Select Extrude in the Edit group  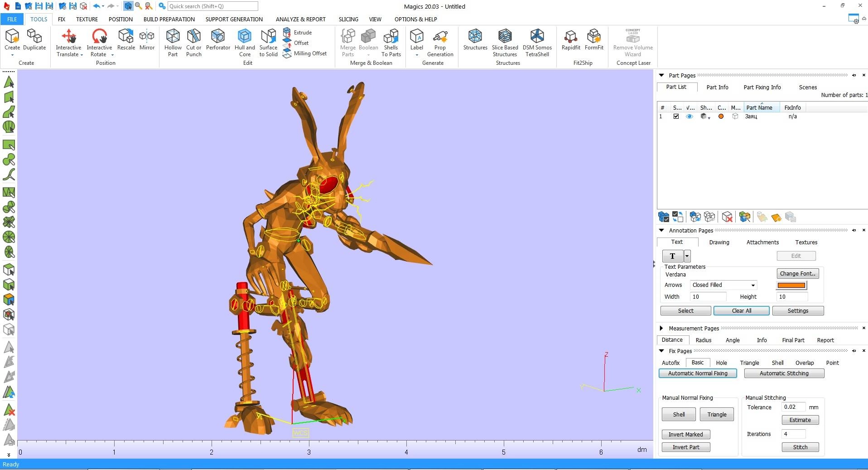[x=297, y=33]
